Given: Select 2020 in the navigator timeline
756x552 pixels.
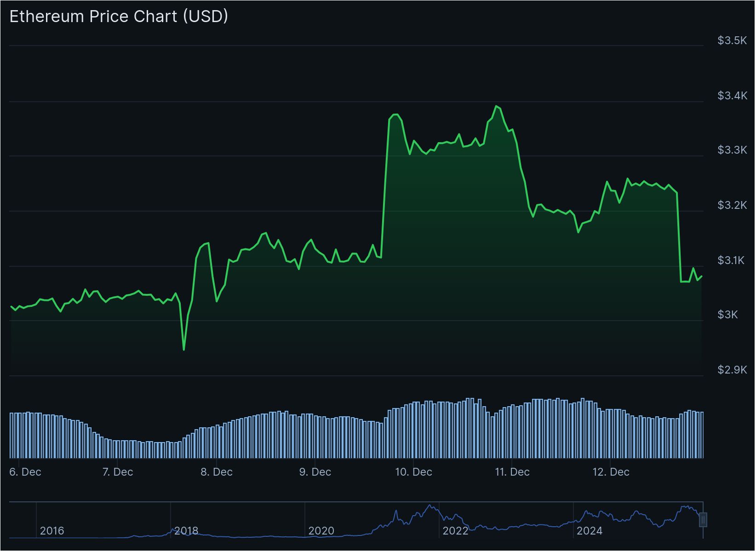Looking at the screenshot, I should (321, 531).
